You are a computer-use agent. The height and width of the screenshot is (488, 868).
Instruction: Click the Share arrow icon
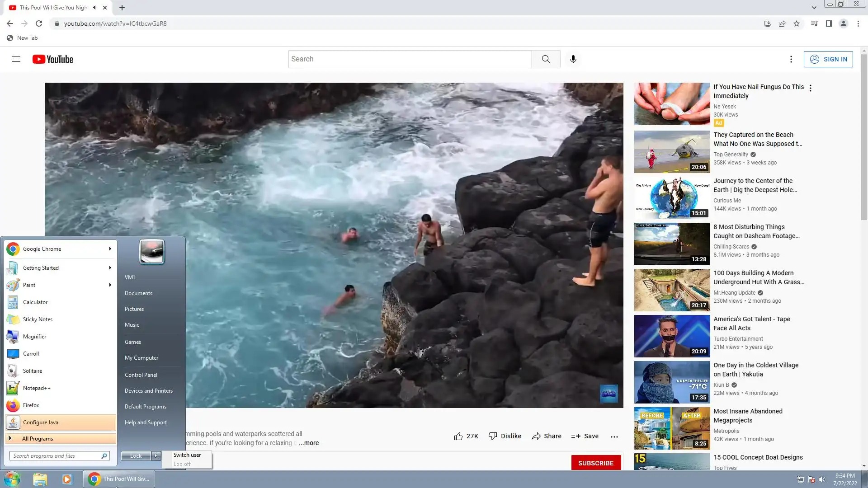(x=536, y=436)
